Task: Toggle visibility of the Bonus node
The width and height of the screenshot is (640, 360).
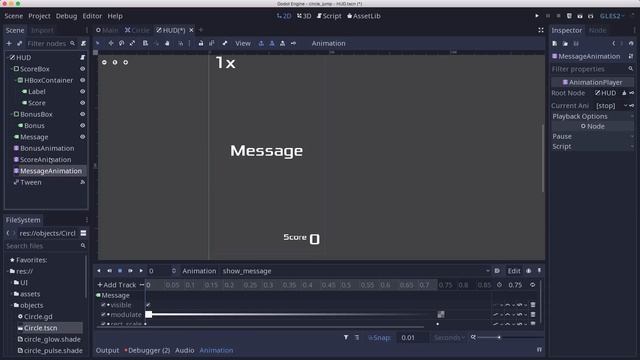Action: click(82, 126)
